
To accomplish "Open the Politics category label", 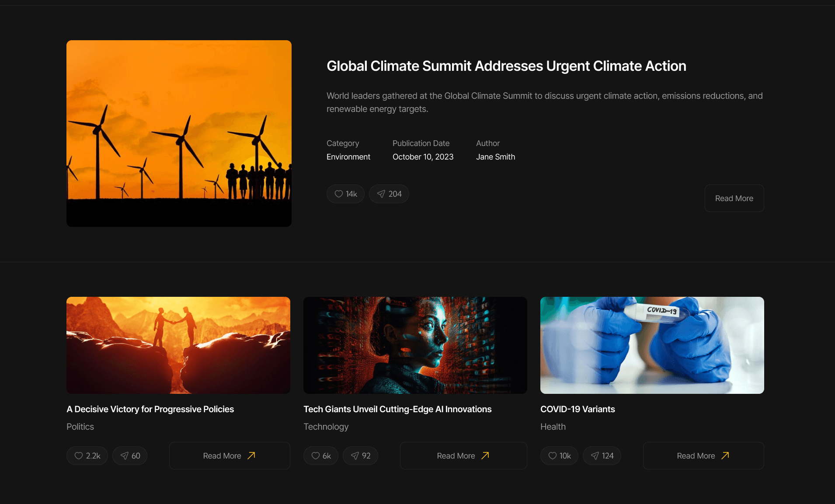I will [x=80, y=427].
